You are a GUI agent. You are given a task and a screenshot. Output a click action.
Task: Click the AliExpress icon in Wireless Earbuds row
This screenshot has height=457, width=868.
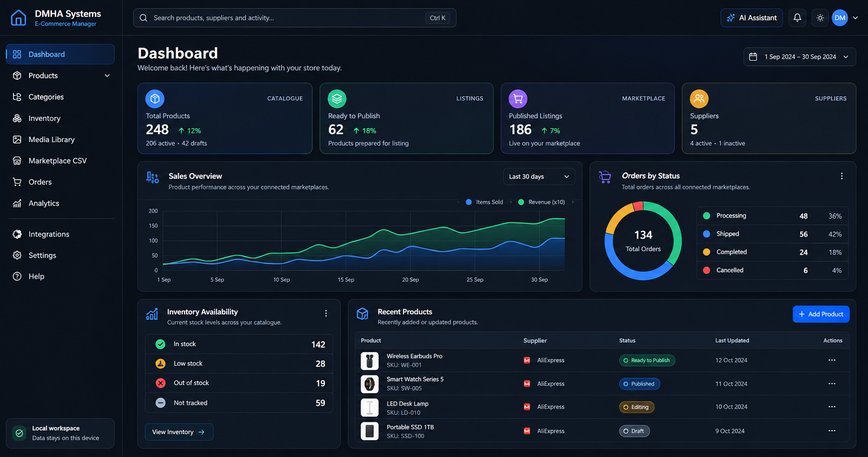tap(527, 361)
